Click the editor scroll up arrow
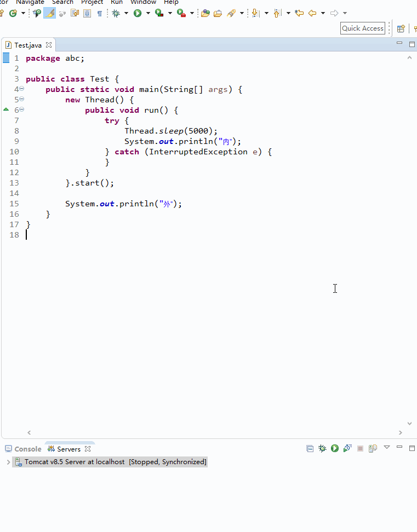 [409, 57]
